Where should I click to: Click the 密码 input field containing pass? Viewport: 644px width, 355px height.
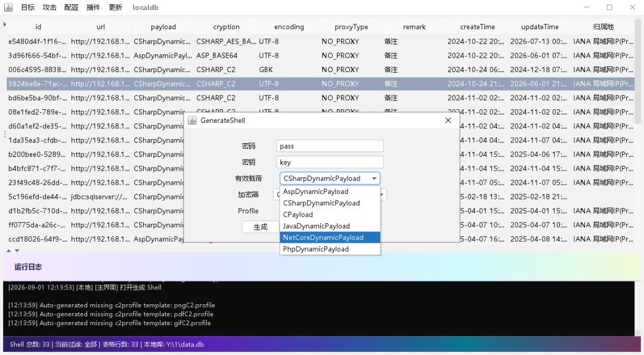click(x=330, y=146)
